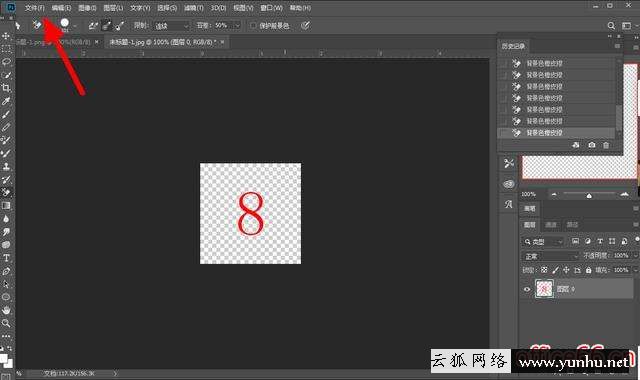The height and width of the screenshot is (380, 640).
Task: Select the highlighted 背景色橡皮擦 history state
Action: 556,133
